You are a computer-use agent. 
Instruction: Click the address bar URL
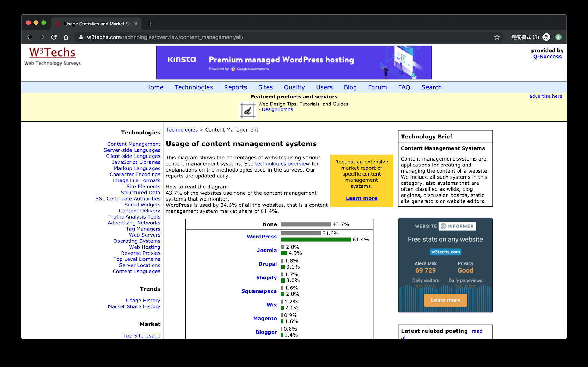[165, 37]
